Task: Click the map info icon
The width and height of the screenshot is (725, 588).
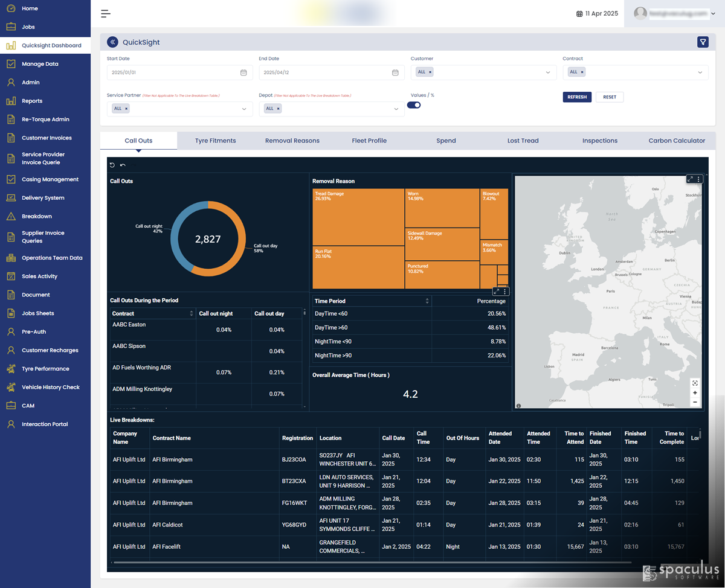Action: tap(518, 406)
